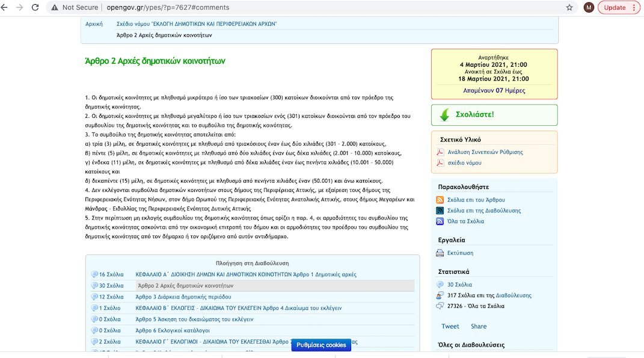Click the 18 Μαρτίου 2021, 21:00 deadline date
This screenshot has width=644, height=358.
click(494, 78)
